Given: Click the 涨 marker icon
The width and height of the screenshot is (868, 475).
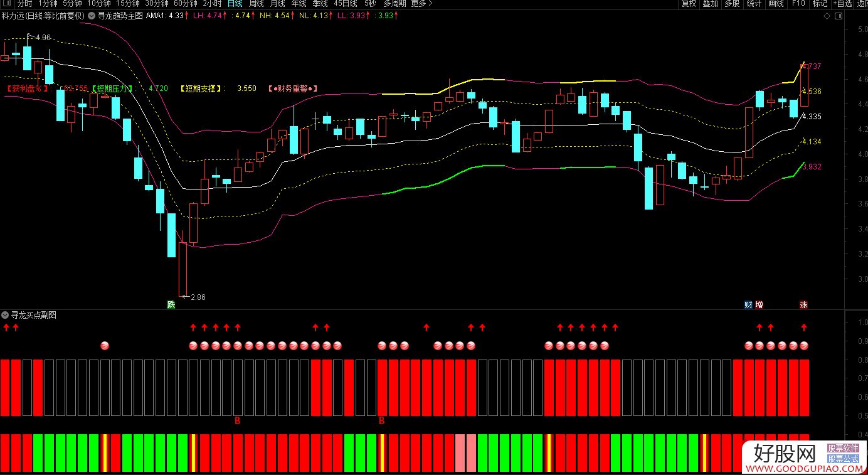Looking at the screenshot, I should [803, 305].
